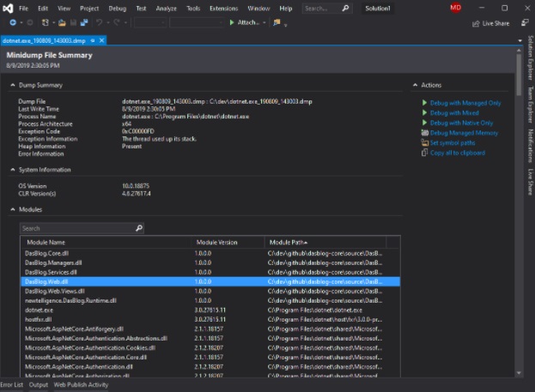Open the document tab list dropdown arrow
This screenshot has height=392, width=535.
pyautogui.click(x=520, y=40)
